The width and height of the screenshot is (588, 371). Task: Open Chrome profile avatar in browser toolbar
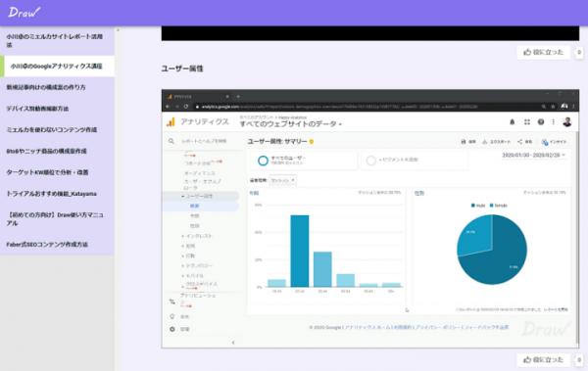pyautogui.click(x=564, y=107)
